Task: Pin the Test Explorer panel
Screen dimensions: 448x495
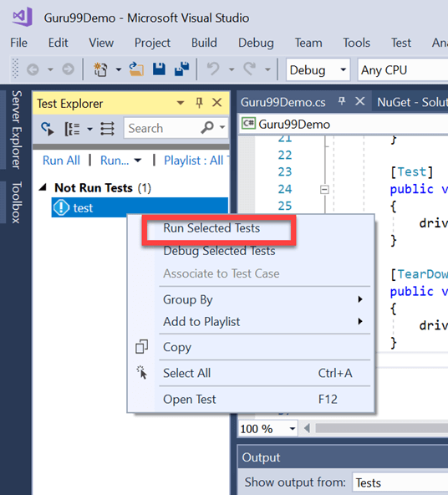Action: point(199,103)
